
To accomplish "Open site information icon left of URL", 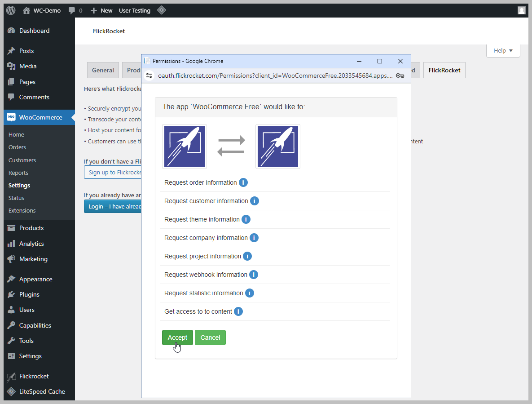I will point(149,75).
